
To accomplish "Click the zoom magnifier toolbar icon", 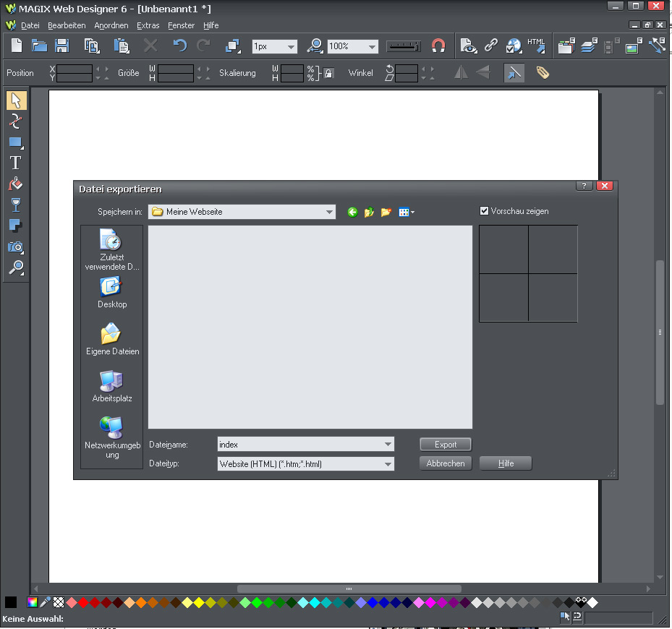I will 315,46.
